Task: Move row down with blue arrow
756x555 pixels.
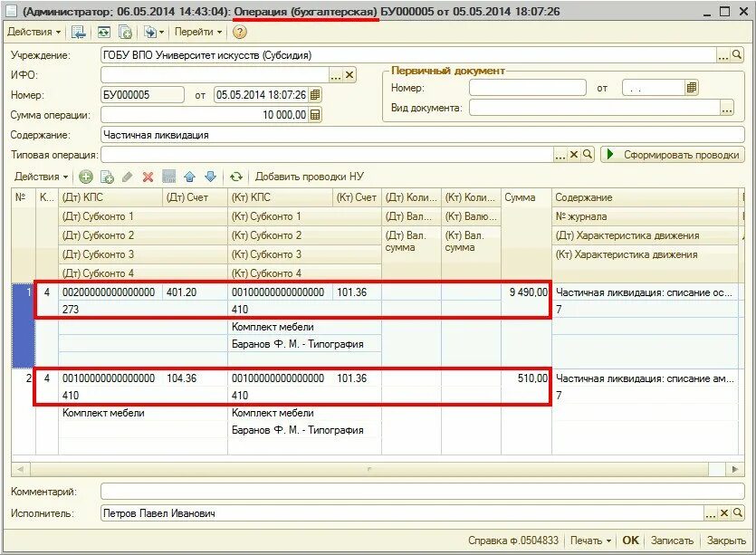Action: 211,177
